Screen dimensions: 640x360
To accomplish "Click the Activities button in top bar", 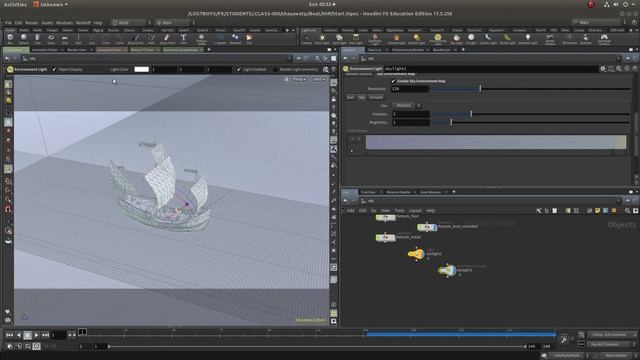I will [x=15, y=4].
